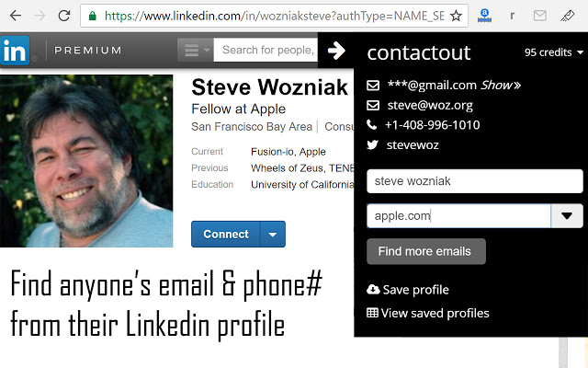Screen dimensions: 588x368
Task: Click the name field containing steve wozniak
Action: [474, 181]
